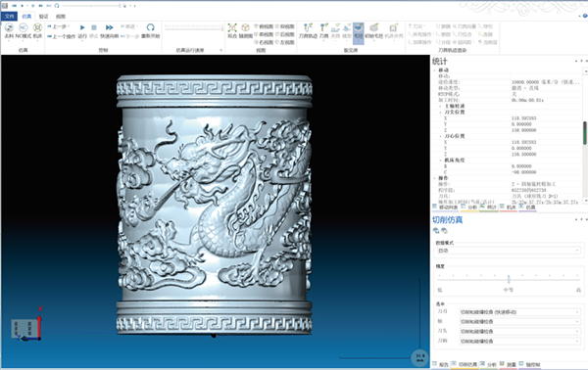Screen dimensions: 588x370
Task: Switch to the 验证 ribbon tab
Action: [x=43, y=16]
